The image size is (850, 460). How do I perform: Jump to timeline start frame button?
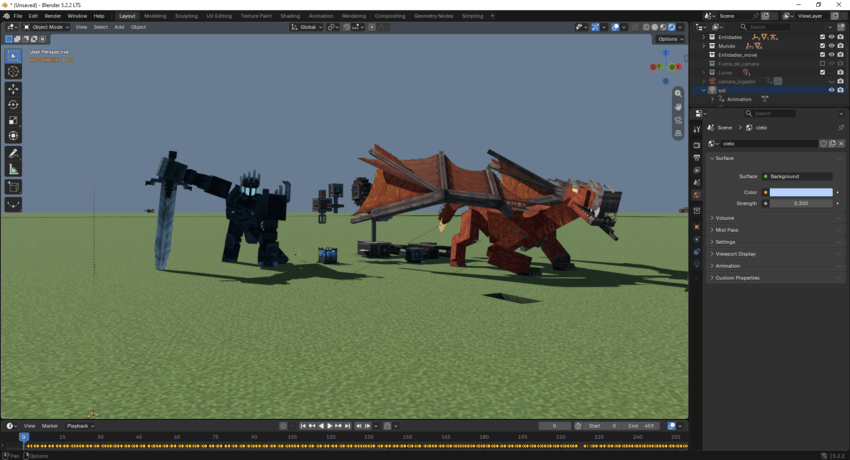pyautogui.click(x=303, y=426)
